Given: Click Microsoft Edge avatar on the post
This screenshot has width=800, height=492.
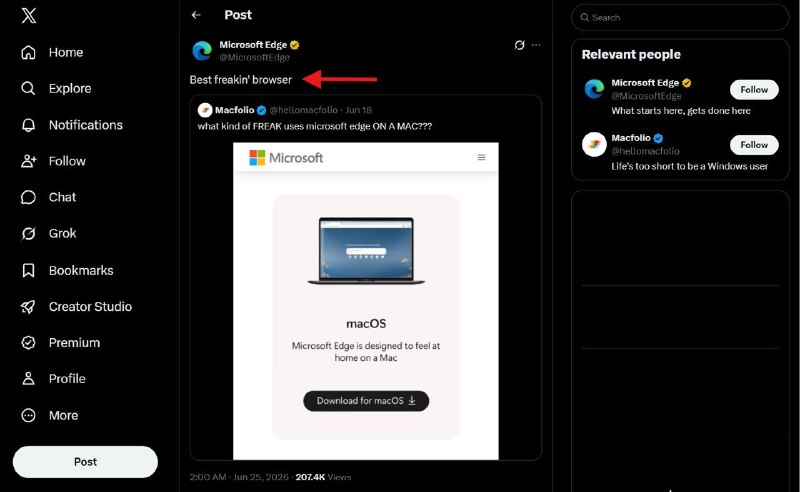Looking at the screenshot, I should (202, 51).
